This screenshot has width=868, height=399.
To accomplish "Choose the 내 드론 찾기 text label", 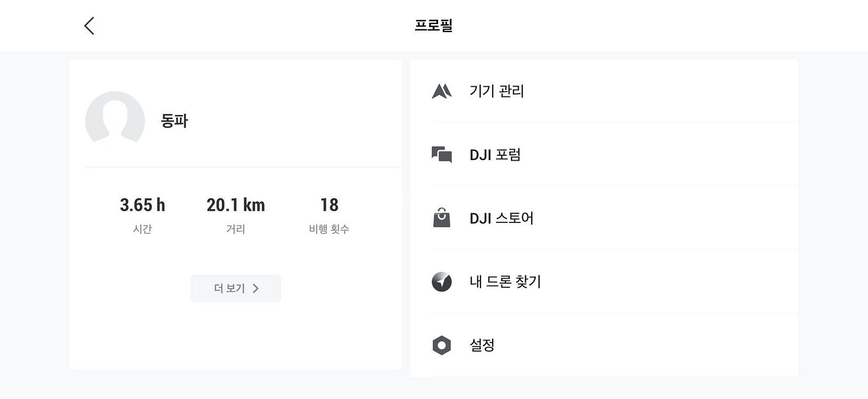I will [505, 281].
